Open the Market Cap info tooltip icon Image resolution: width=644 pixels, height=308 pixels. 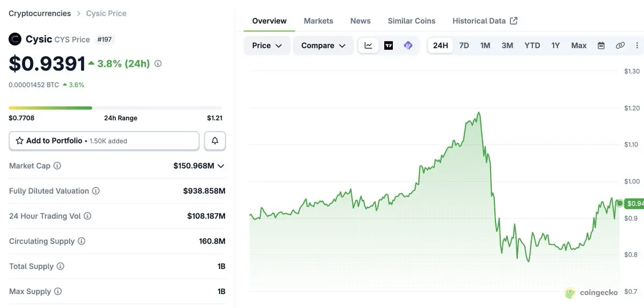click(x=57, y=166)
